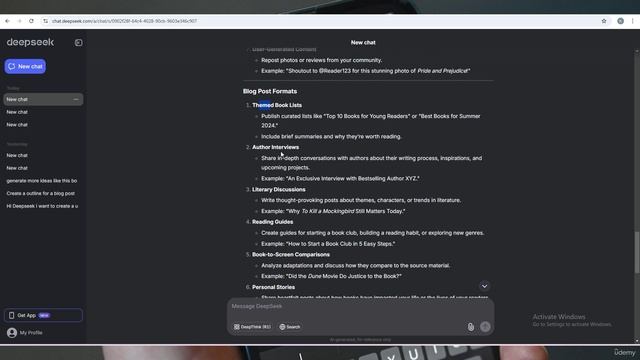
Task: Click 'Themed Book Lists' text
Action: coord(277,105)
